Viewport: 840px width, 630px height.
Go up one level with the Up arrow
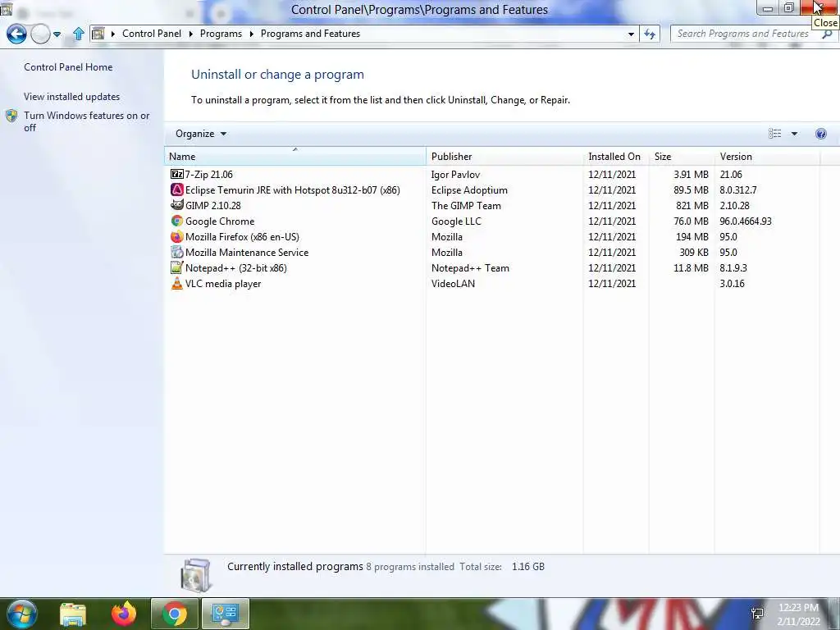[78, 34]
